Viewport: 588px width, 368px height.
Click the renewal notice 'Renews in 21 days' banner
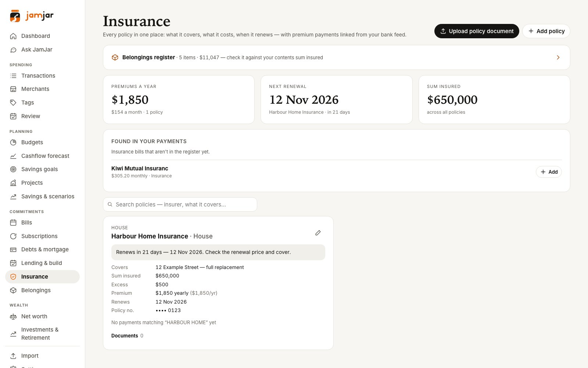(x=218, y=252)
